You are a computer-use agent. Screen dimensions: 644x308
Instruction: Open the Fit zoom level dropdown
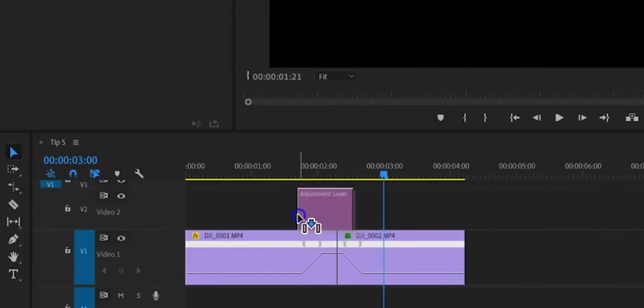[336, 76]
